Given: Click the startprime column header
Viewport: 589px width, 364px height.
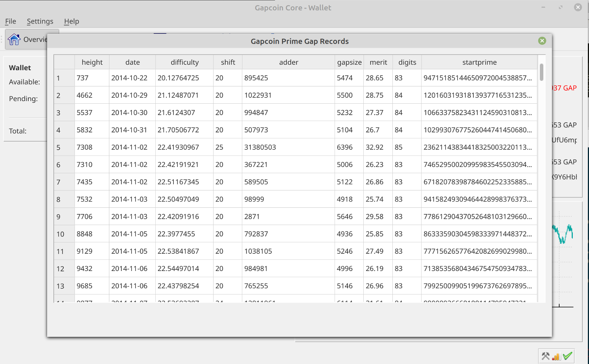Looking at the screenshot, I should point(479,62).
